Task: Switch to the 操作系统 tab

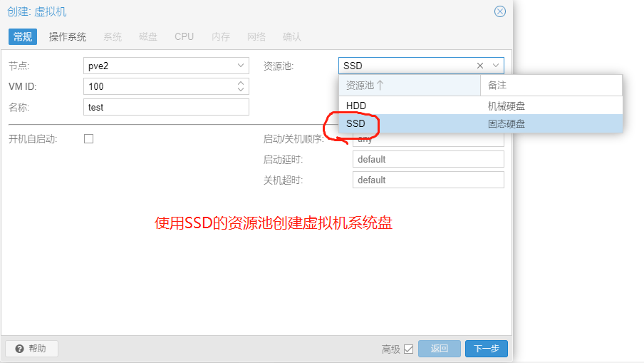Action: [x=68, y=36]
